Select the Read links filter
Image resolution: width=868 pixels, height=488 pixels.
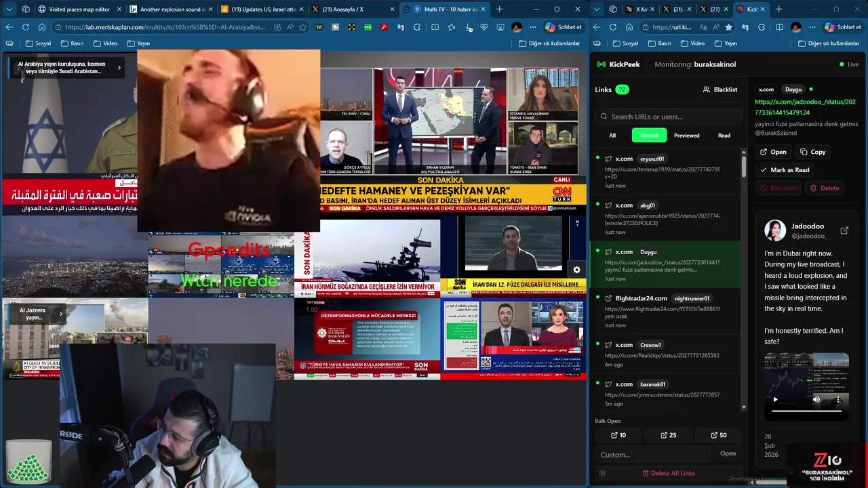[x=724, y=136]
